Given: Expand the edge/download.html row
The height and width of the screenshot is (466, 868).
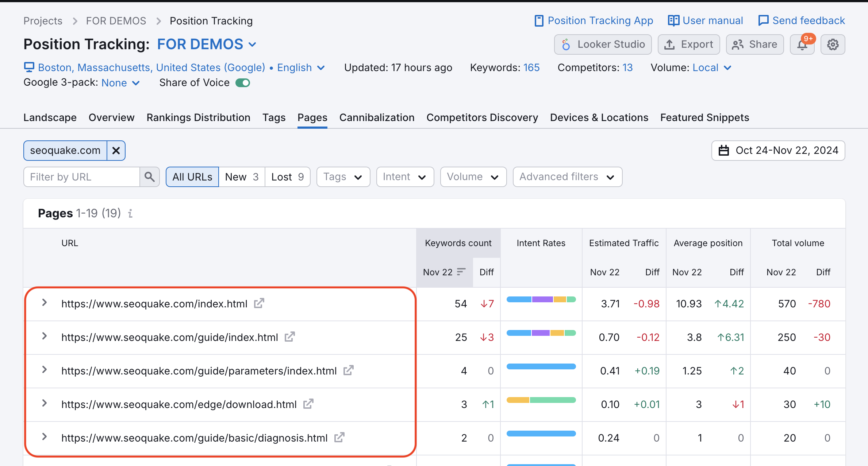Looking at the screenshot, I should [44, 403].
